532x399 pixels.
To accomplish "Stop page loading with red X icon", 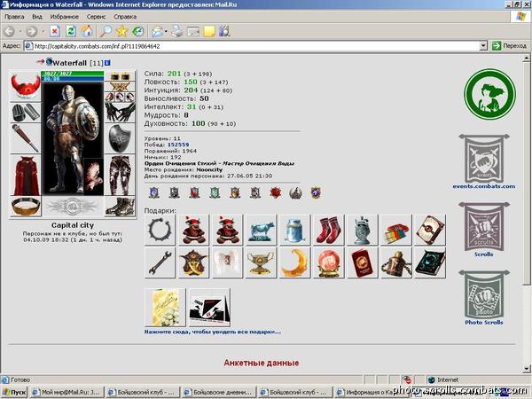I will 55,32.
